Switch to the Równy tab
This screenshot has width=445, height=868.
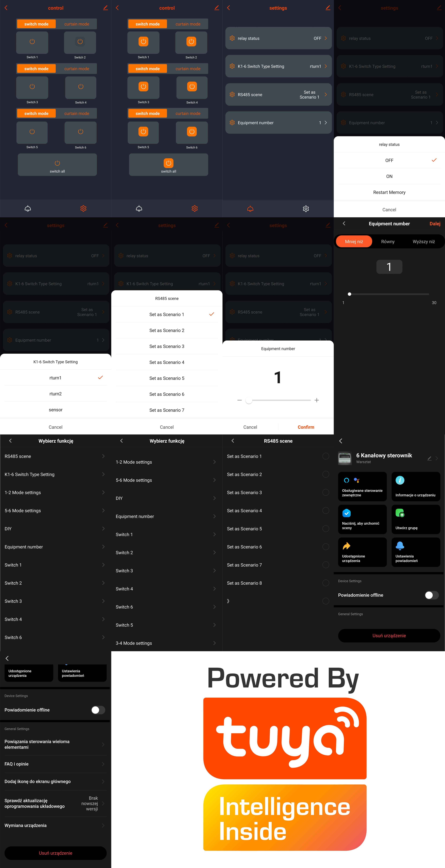click(x=388, y=242)
